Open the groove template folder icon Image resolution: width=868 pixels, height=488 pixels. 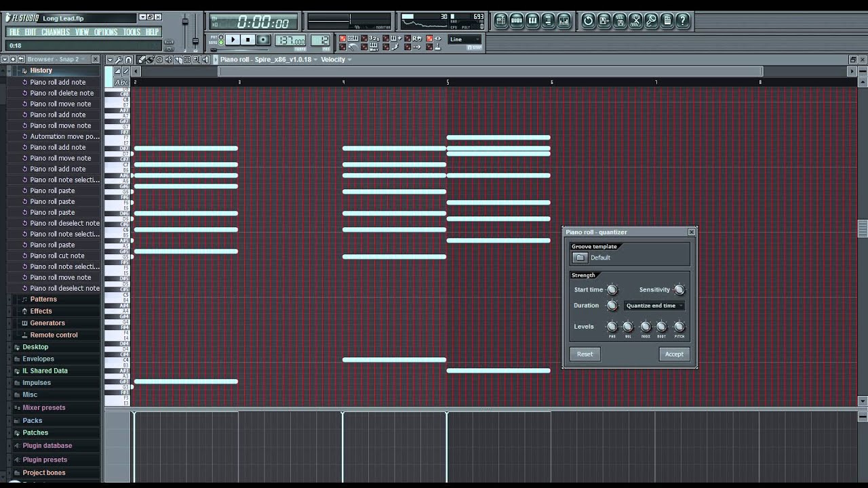pyautogui.click(x=580, y=258)
